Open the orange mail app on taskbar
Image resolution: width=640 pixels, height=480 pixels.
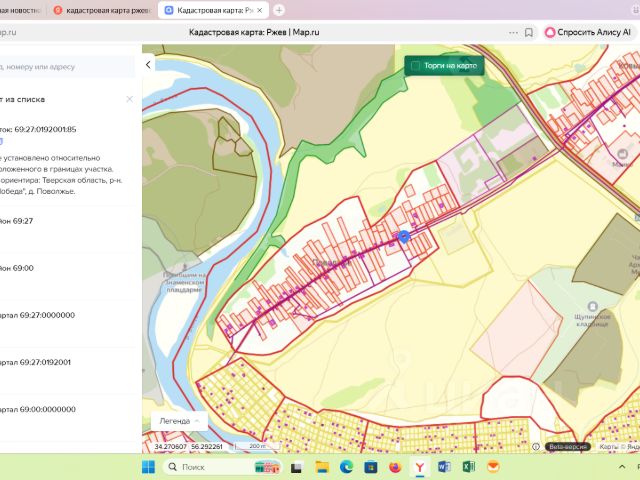[493, 467]
